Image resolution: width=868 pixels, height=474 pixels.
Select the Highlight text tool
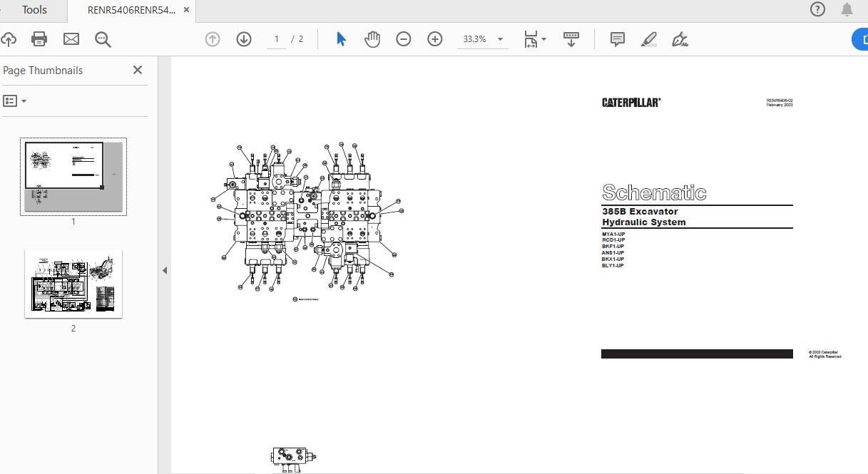click(x=649, y=39)
